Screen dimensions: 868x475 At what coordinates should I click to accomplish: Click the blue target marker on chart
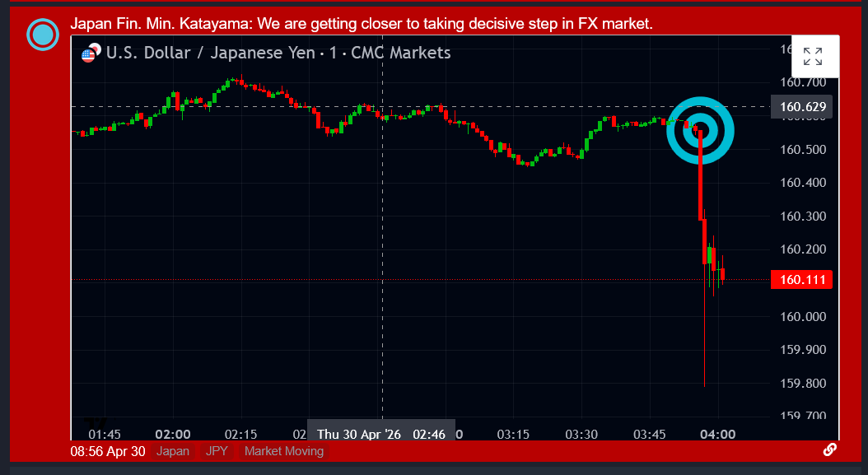click(699, 130)
